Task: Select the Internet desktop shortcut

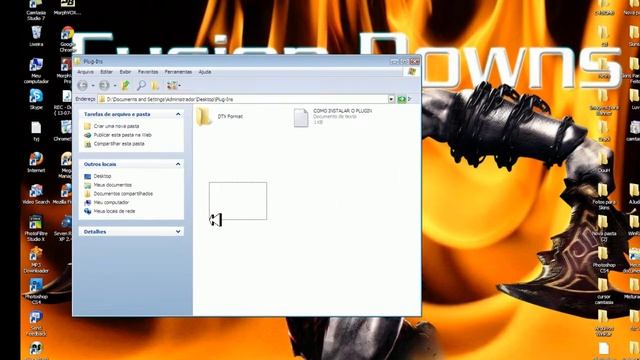Action: coord(36,162)
